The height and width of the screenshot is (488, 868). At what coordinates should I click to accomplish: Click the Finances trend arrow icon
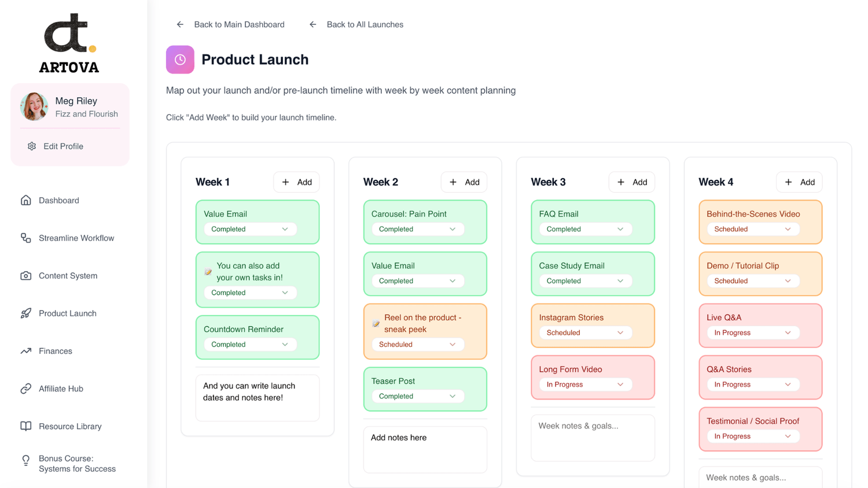(25, 351)
